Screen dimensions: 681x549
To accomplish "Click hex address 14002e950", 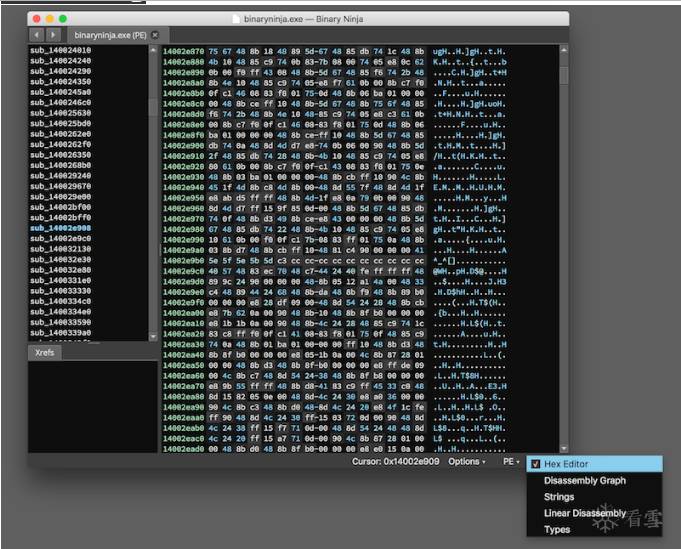I will [x=183, y=198].
